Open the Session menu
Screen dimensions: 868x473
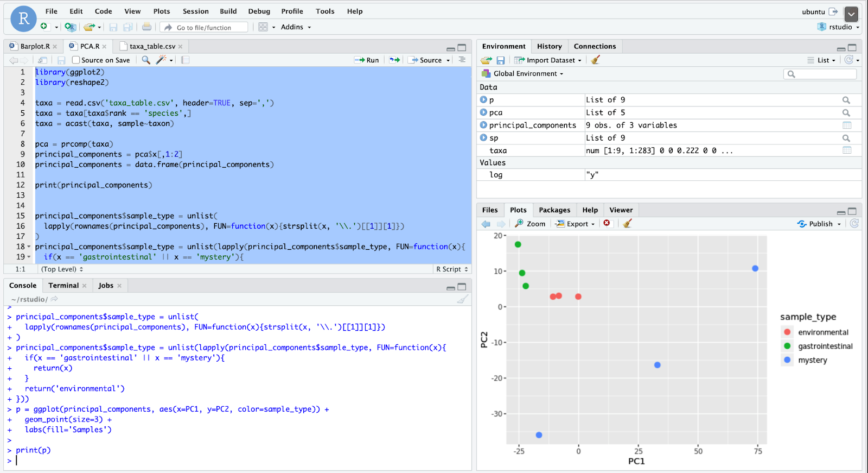(196, 11)
